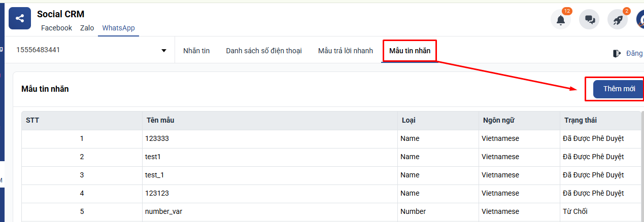This screenshot has width=644, height=222.
Task: Select the test1 template row
Action: point(153,157)
